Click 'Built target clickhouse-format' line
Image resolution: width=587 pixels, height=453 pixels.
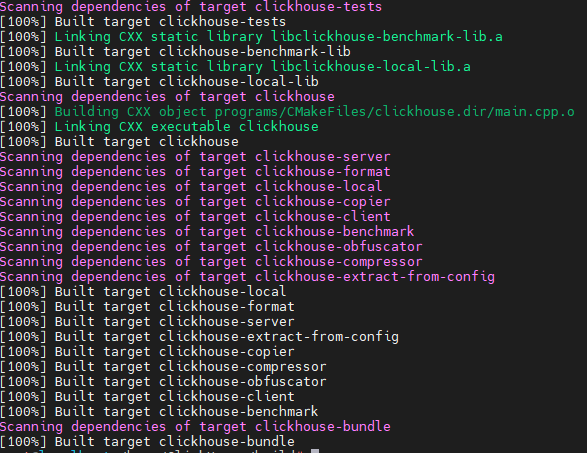(x=147, y=307)
